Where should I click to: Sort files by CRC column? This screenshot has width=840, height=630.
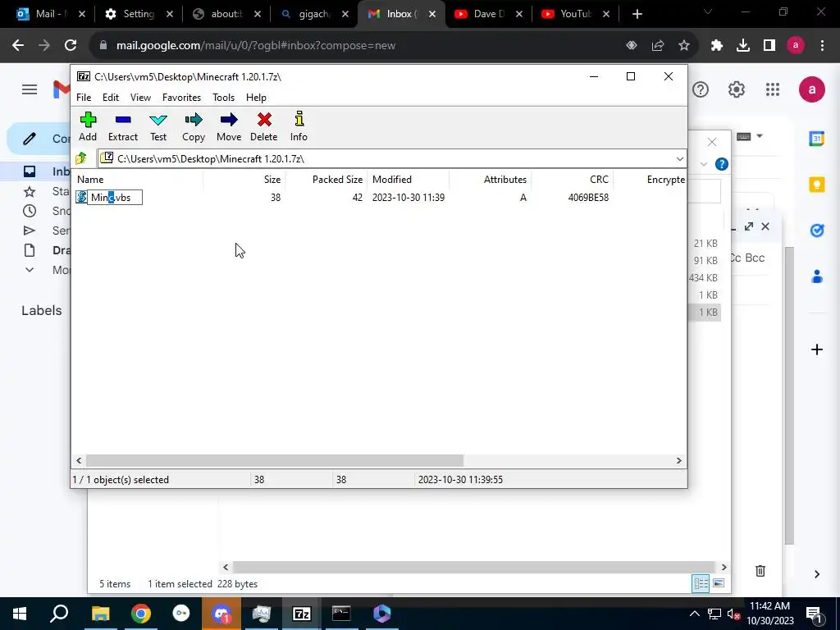pyautogui.click(x=572, y=180)
